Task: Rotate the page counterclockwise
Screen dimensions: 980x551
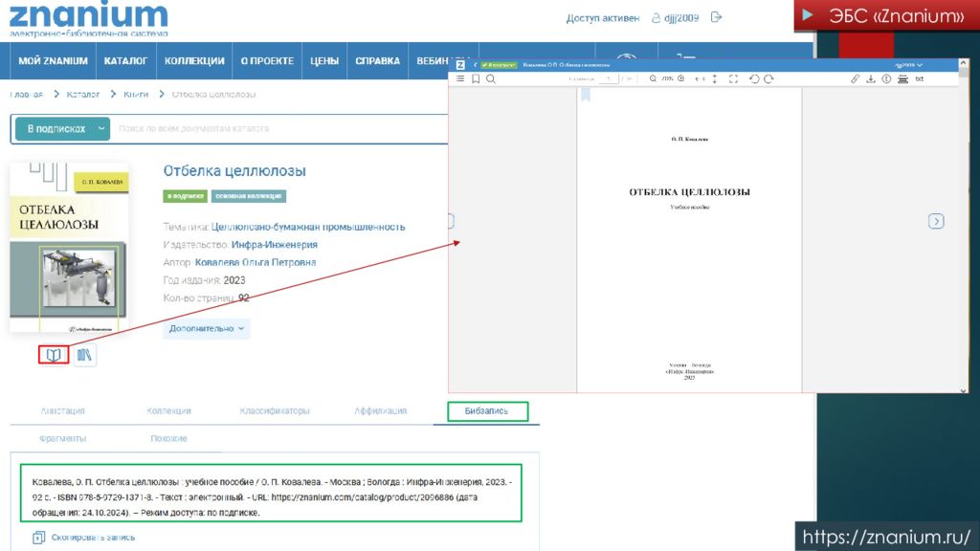Action: [x=754, y=78]
